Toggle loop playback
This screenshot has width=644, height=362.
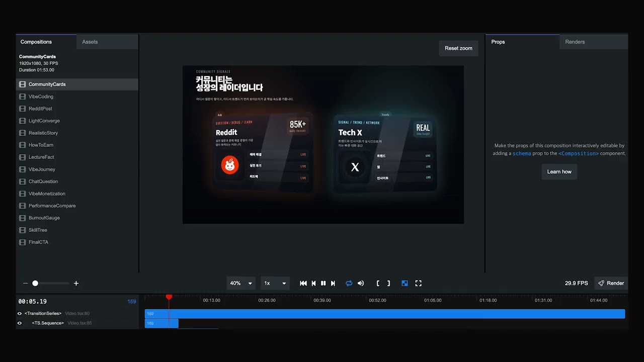(x=349, y=284)
